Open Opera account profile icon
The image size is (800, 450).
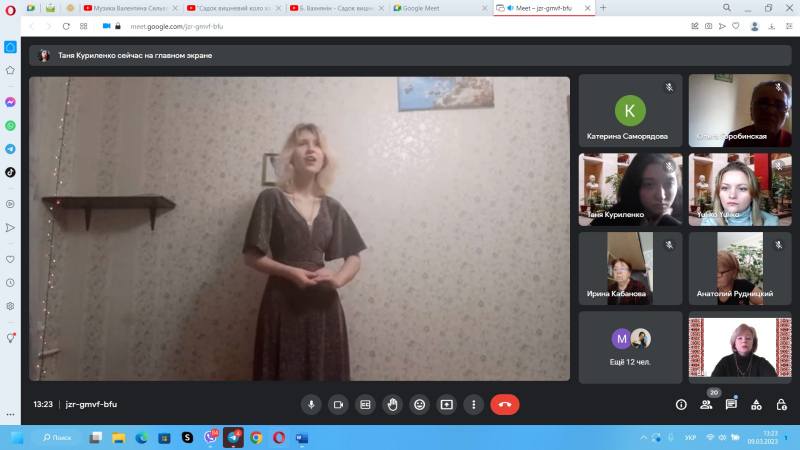[x=755, y=27]
